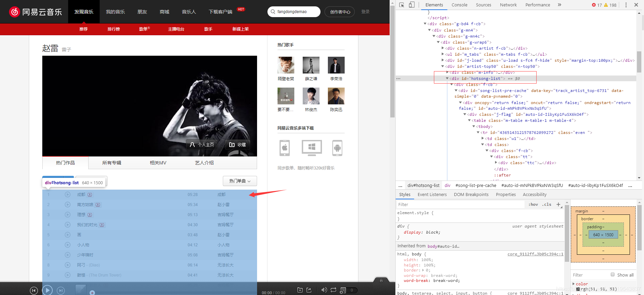Click the Windows PC client download icon
The image size is (644, 295).
coord(312,148)
